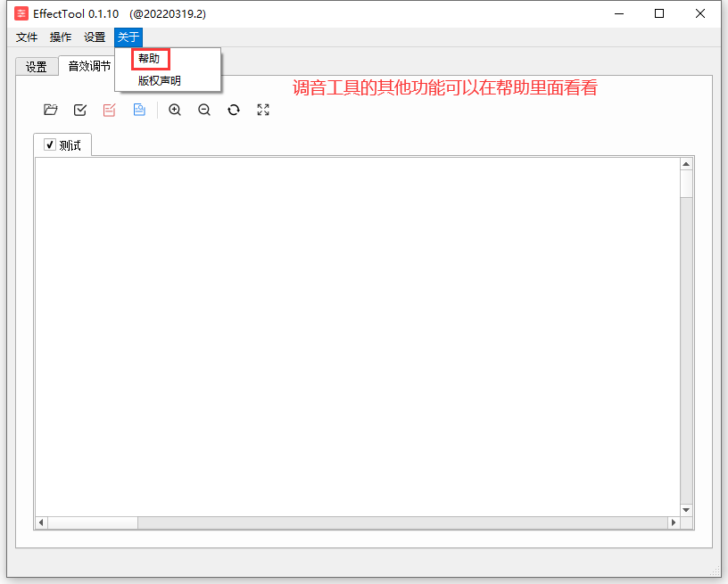Minimize the EffectTool window
This screenshot has width=728, height=584.
coord(619,14)
